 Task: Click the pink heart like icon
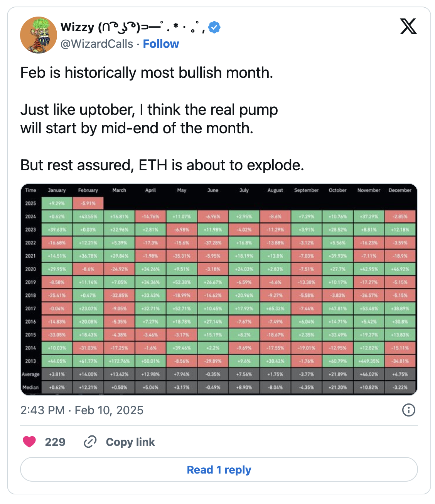tap(29, 442)
